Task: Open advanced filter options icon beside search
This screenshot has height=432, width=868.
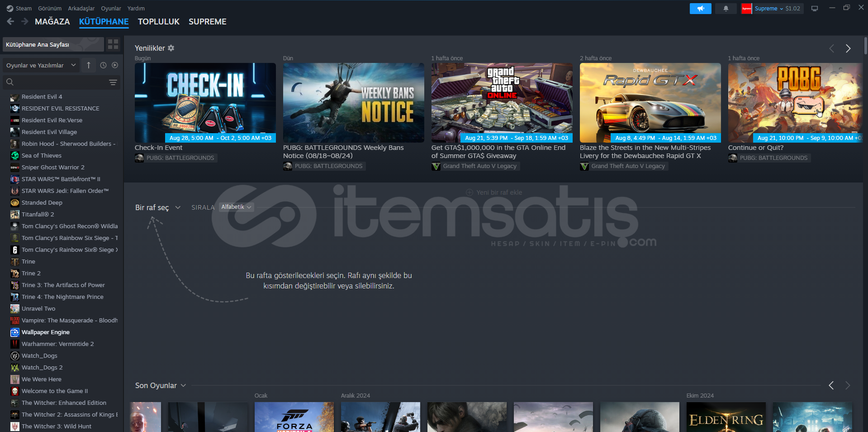Action: click(x=113, y=82)
